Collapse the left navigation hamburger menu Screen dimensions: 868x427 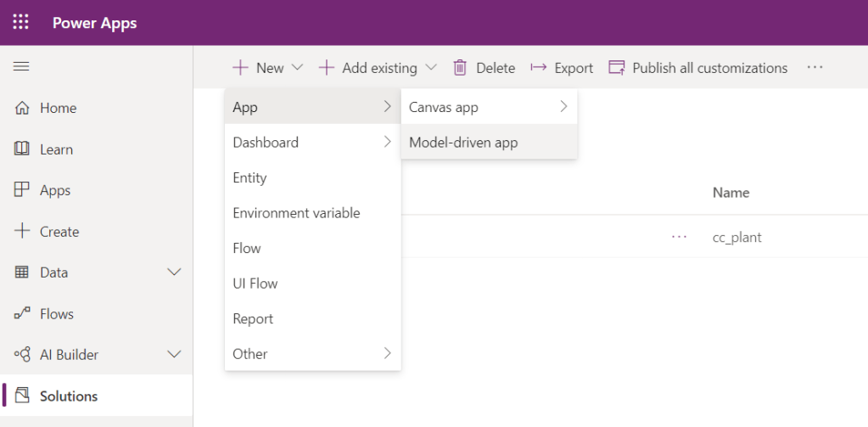21,67
